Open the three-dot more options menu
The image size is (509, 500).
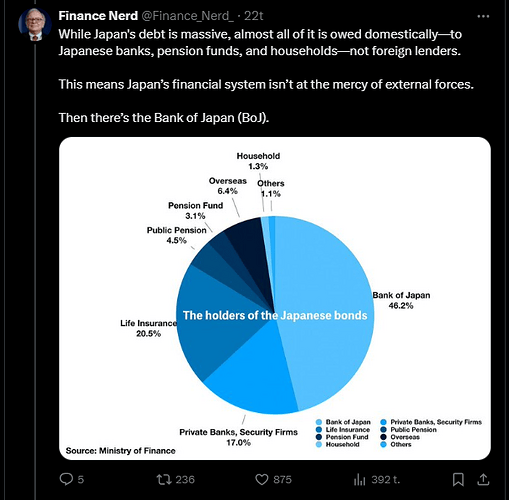click(x=483, y=16)
